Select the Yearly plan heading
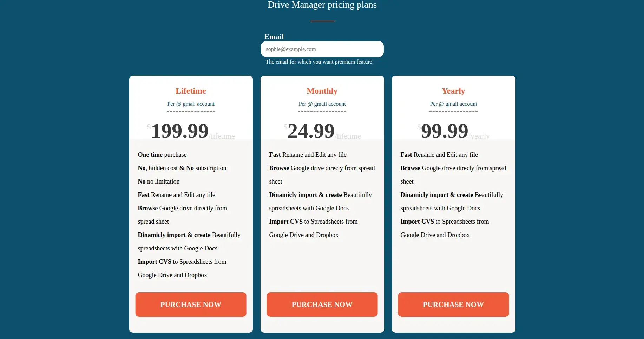The width and height of the screenshot is (644, 339). point(453,91)
